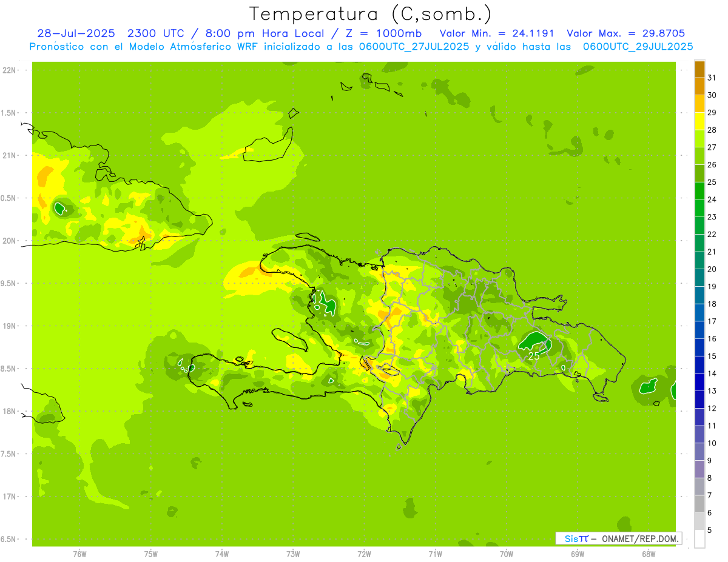The height and width of the screenshot is (562, 728).
Task: Click the "74W" longitude axis label
Action: (222, 554)
